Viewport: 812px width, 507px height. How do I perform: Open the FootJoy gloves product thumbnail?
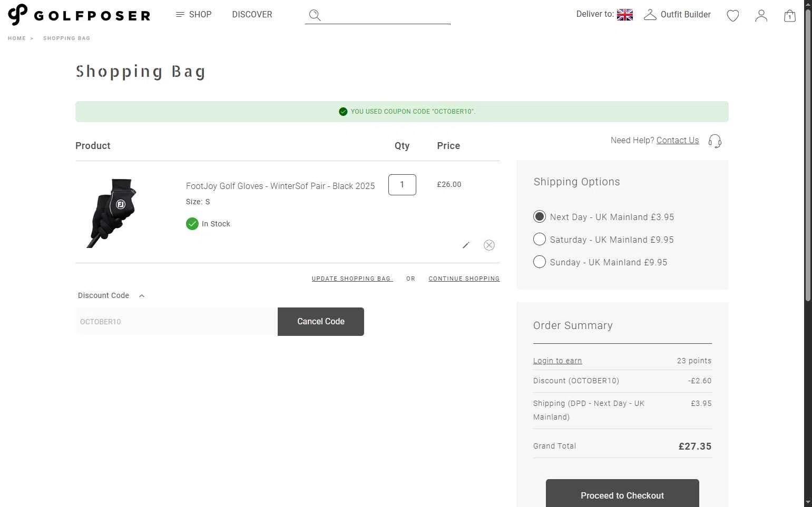tap(112, 213)
